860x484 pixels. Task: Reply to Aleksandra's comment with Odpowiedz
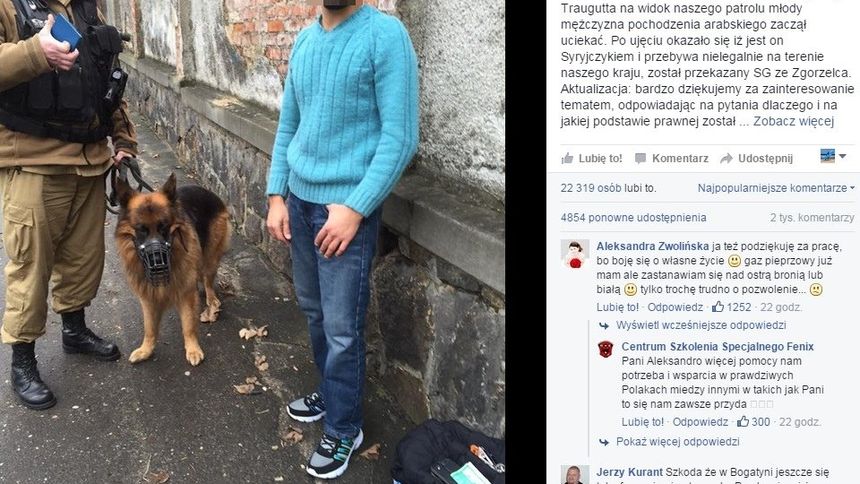675,307
